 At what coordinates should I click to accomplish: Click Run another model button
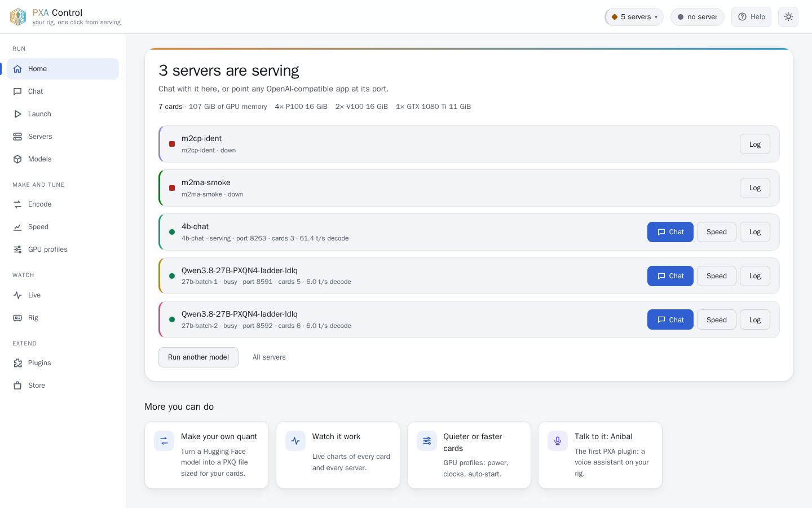[x=198, y=357]
